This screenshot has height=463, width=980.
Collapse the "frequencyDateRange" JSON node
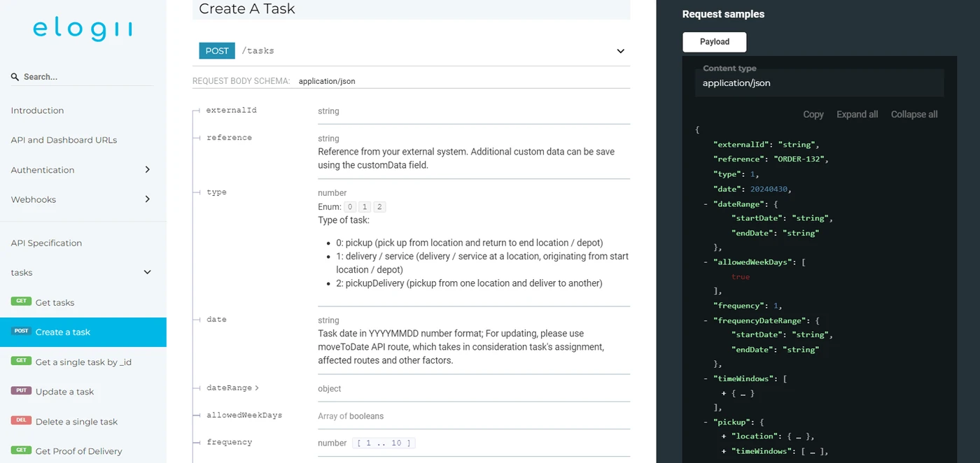[x=706, y=320]
